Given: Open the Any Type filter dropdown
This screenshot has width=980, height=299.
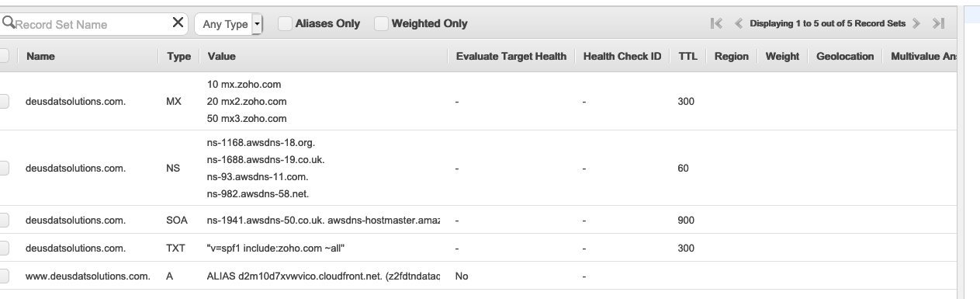Looking at the screenshot, I should pos(229,24).
